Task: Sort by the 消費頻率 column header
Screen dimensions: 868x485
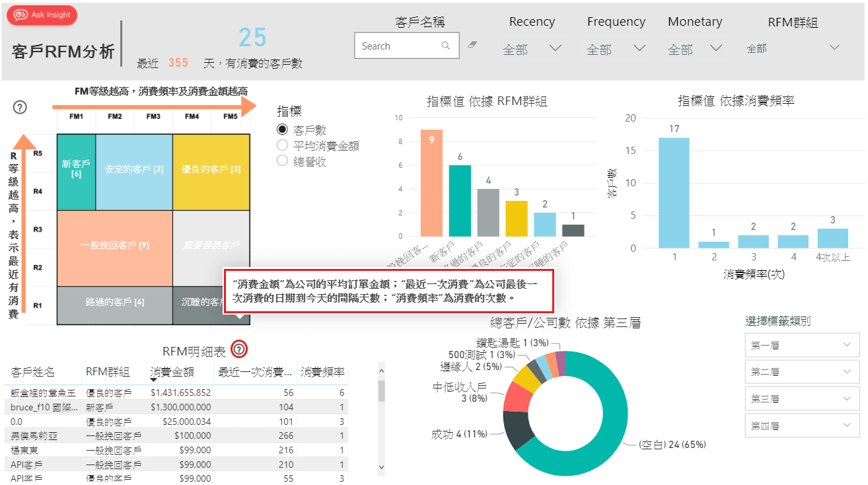Action: click(x=322, y=372)
